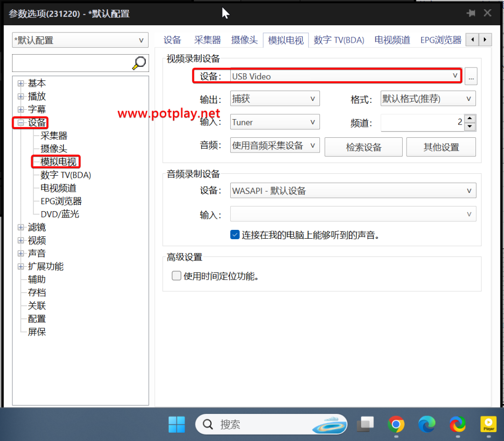The image size is (504, 441).
Task: Open Windows Start menu
Action: [x=177, y=424]
